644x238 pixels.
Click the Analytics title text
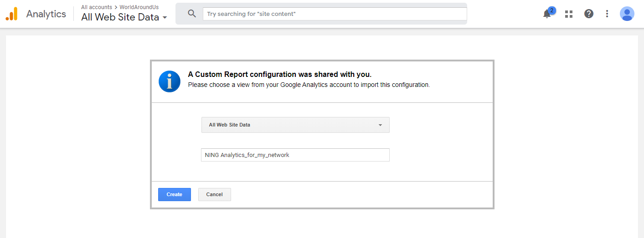click(46, 14)
